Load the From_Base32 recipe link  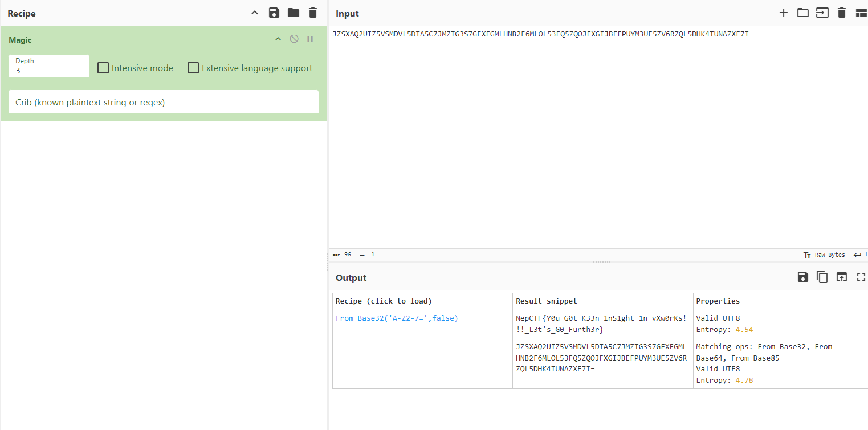(397, 318)
